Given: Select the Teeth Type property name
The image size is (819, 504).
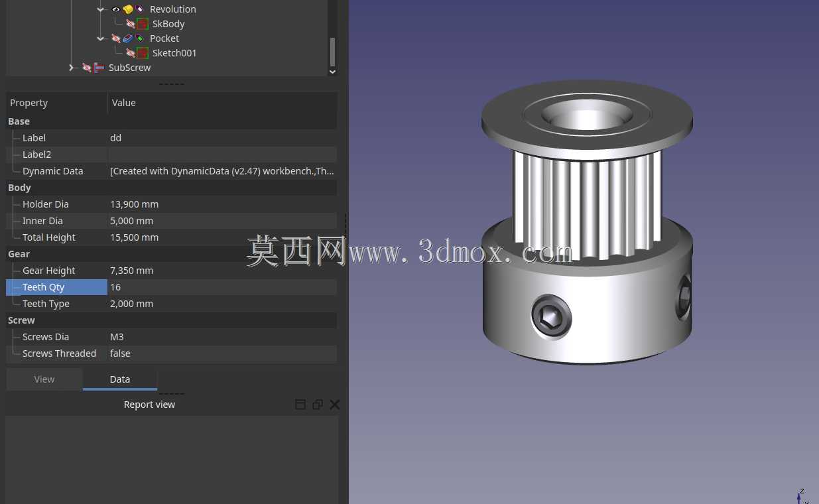Looking at the screenshot, I should 46,304.
